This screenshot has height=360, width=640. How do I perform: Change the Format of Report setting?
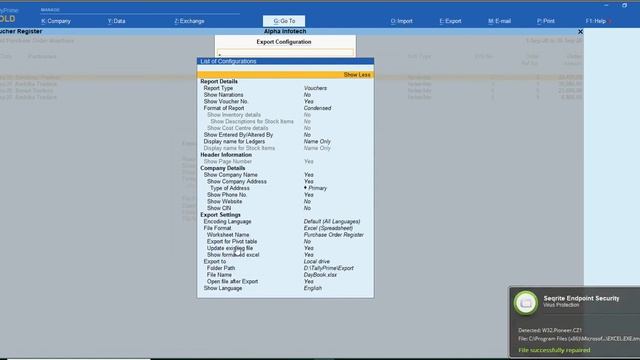point(285,108)
